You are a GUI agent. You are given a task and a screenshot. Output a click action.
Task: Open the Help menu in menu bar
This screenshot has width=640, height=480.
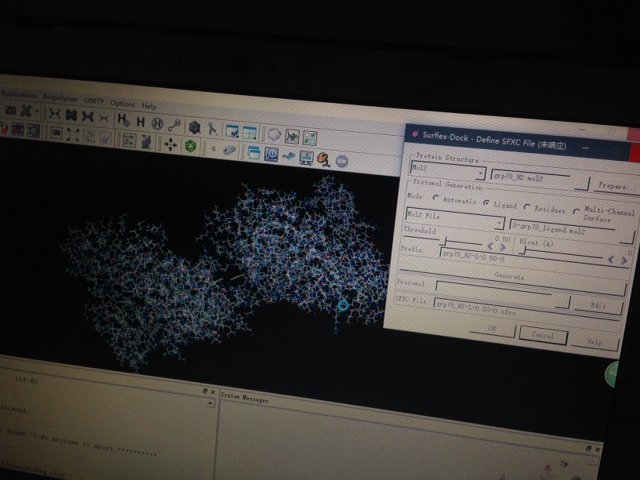point(149,106)
